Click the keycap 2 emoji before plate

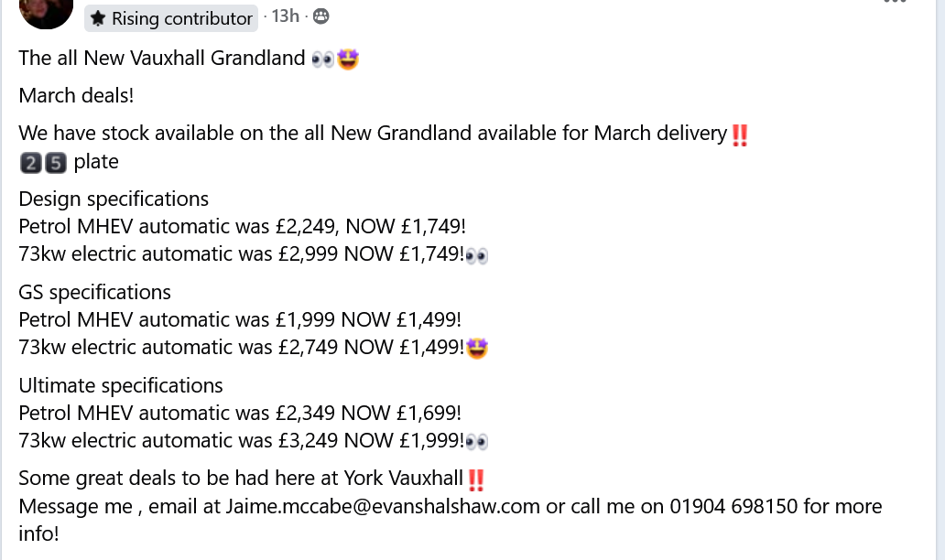point(30,163)
